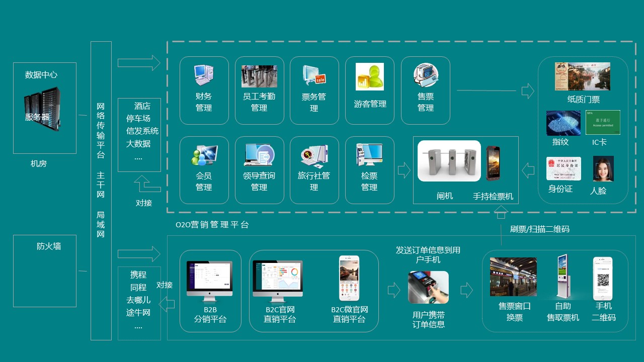Select the 数据中心 server rack image
This screenshot has height=362, width=644.
tap(42, 109)
